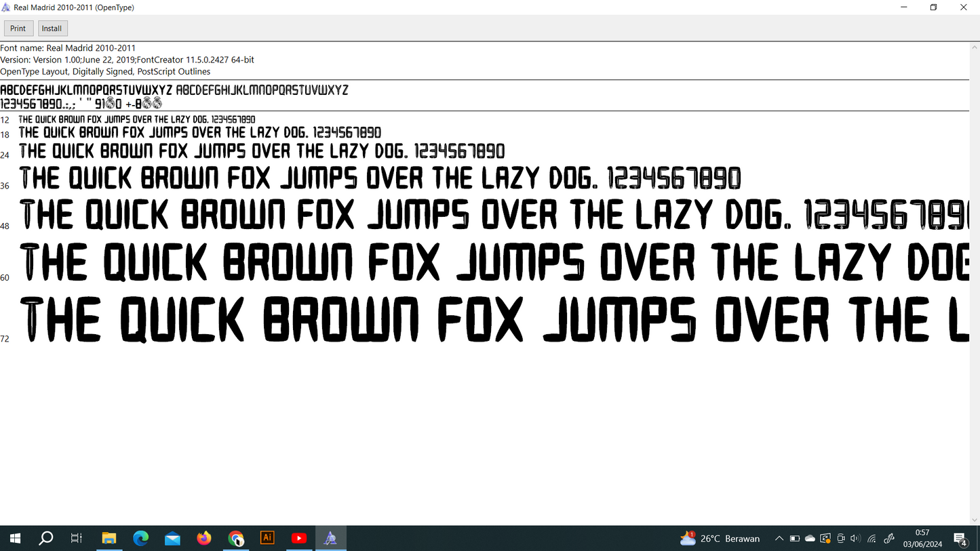Click the Meet Now camera tray icon
The height and width of the screenshot is (551, 980).
[841, 539]
